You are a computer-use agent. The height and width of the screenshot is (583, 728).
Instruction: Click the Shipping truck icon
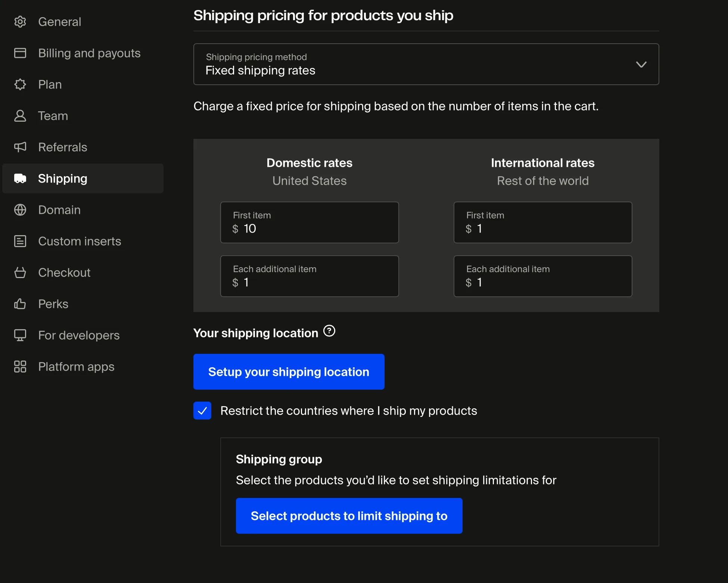tap(20, 178)
